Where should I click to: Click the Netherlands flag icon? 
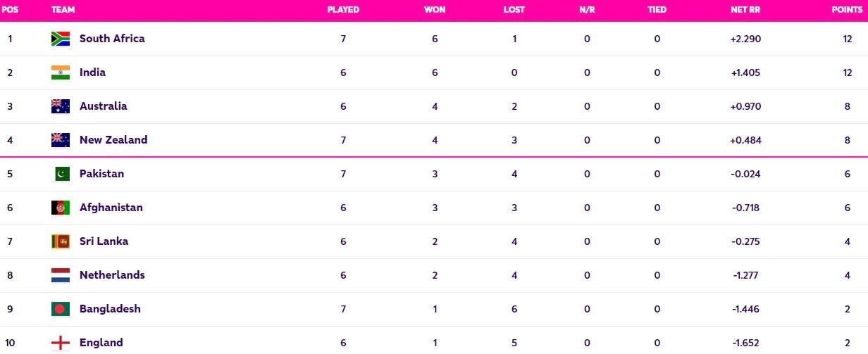(61, 275)
